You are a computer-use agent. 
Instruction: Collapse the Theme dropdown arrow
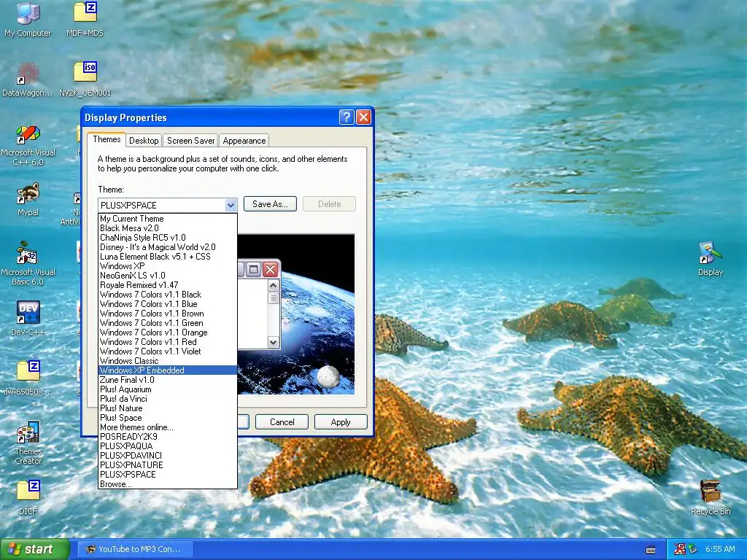[231, 205]
